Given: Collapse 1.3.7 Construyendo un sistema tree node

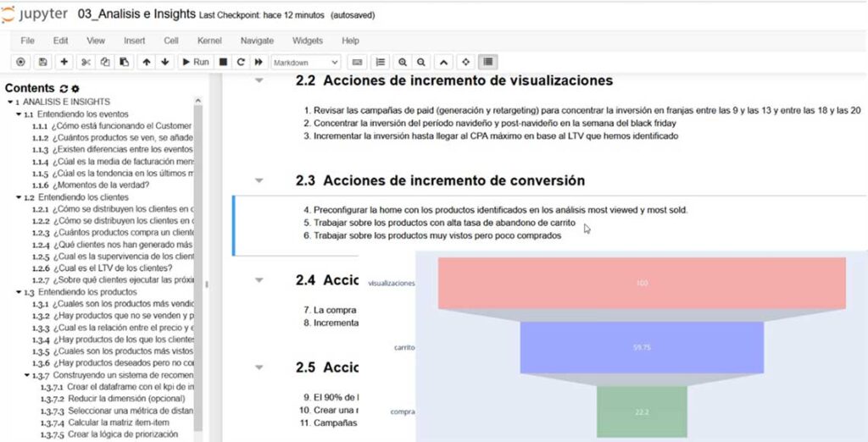Looking at the screenshot, I should pyautogui.click(x=28, y=375).
